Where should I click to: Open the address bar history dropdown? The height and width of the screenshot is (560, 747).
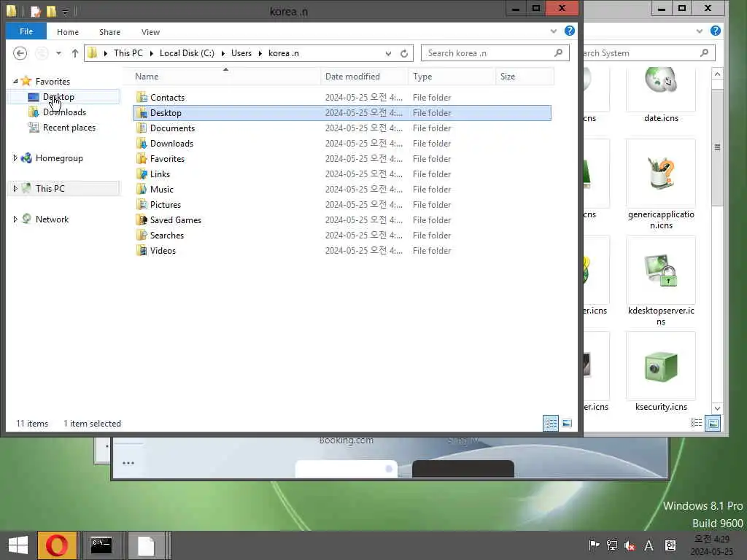388,53
